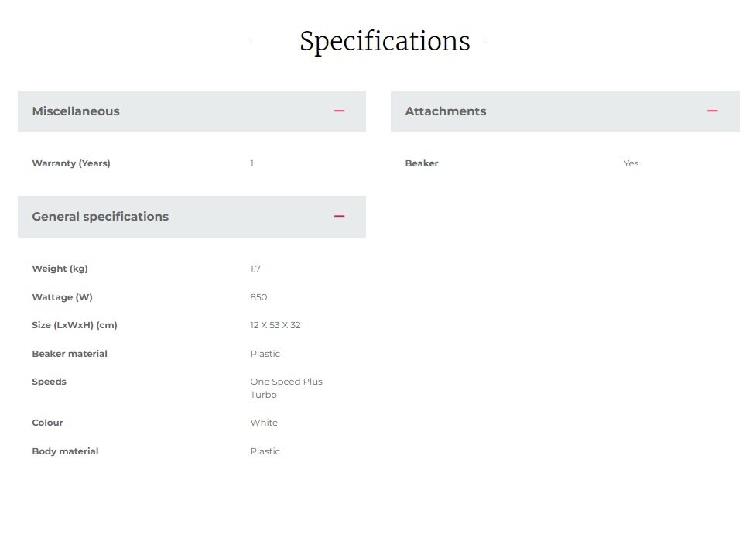Click the White colour value
756x555 pixels.
point(264,423)
